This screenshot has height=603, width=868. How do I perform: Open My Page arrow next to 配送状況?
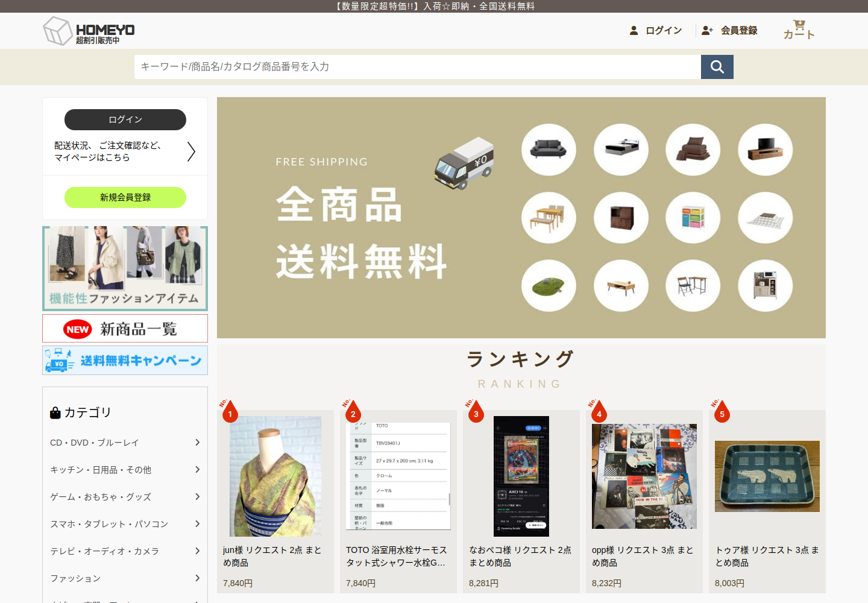coord(191,151)
